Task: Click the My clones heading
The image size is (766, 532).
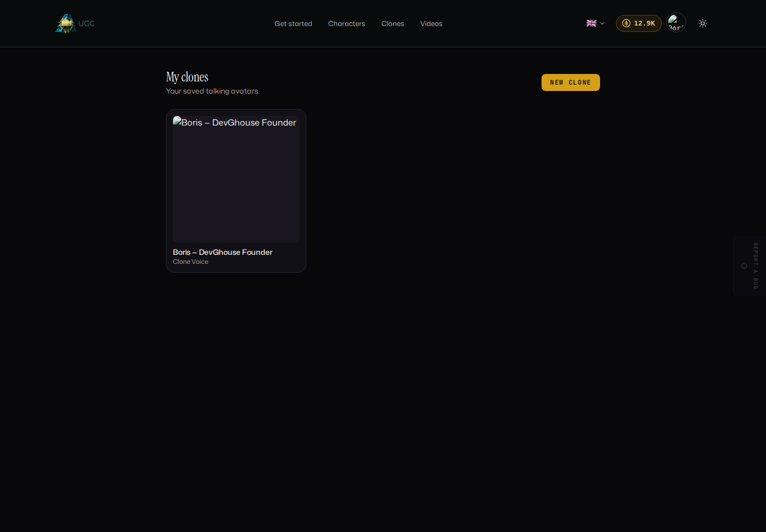Action: tap(187, 77)
